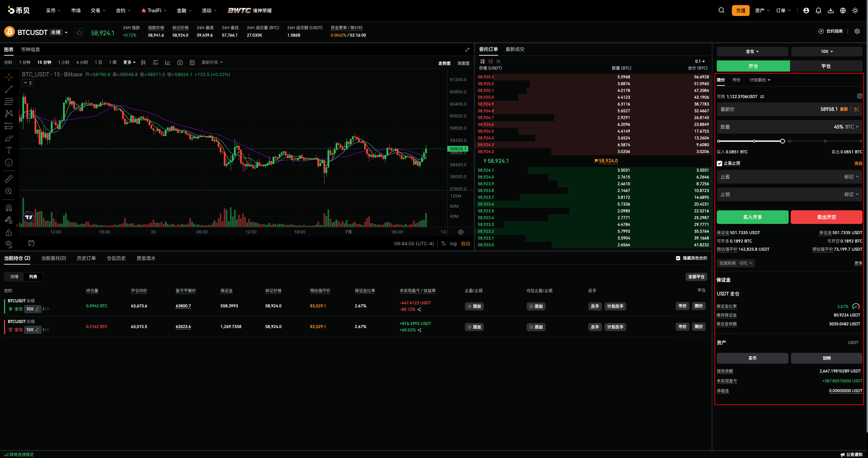Click 全部平仓 button
Screen dimensions: 868x458
point(696,277)
